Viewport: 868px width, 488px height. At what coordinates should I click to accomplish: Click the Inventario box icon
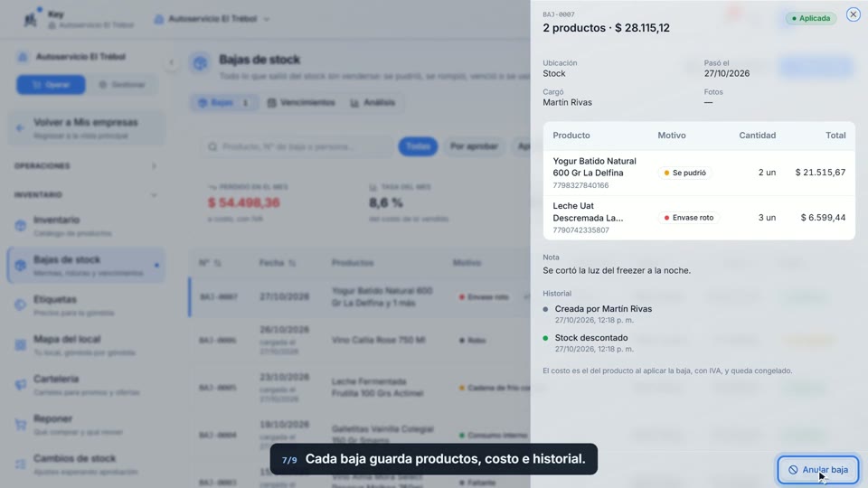click(21, 226)
